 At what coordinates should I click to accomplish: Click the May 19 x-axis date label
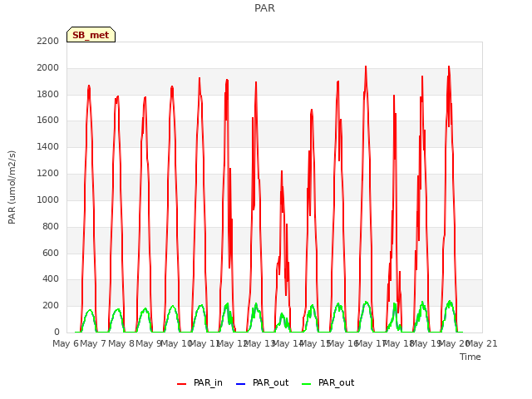(x=425, y=343)
